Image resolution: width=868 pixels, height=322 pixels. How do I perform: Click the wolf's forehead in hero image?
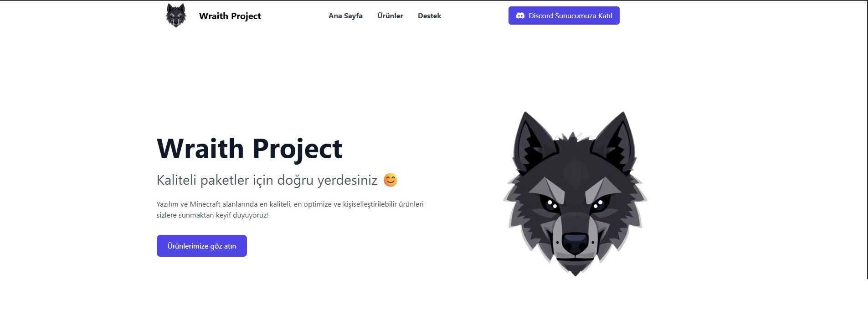point(575,173)
